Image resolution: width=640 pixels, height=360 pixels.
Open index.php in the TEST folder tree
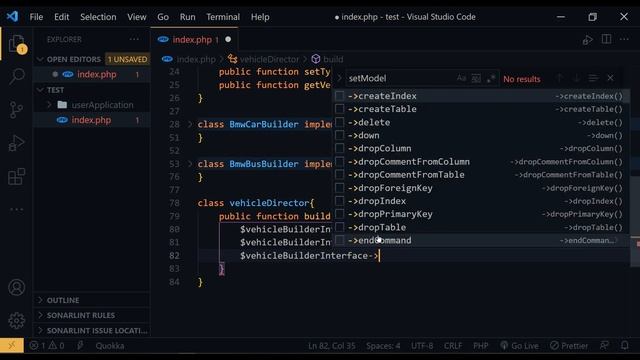point(91,120)
